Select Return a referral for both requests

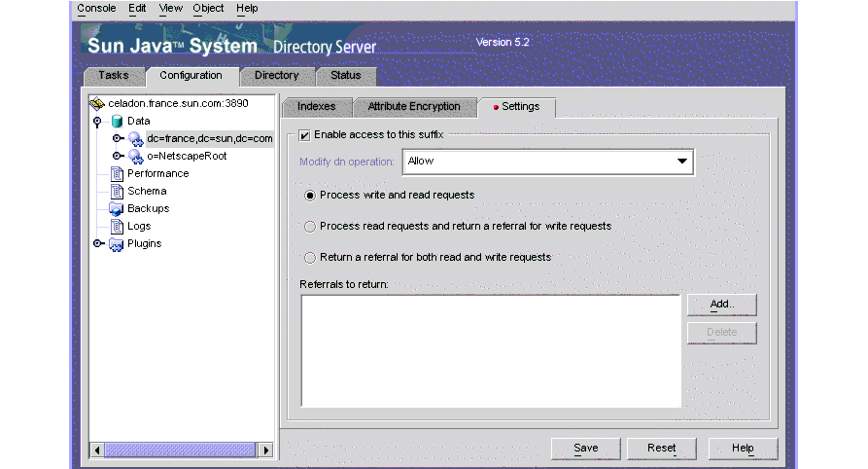[310, 258]
